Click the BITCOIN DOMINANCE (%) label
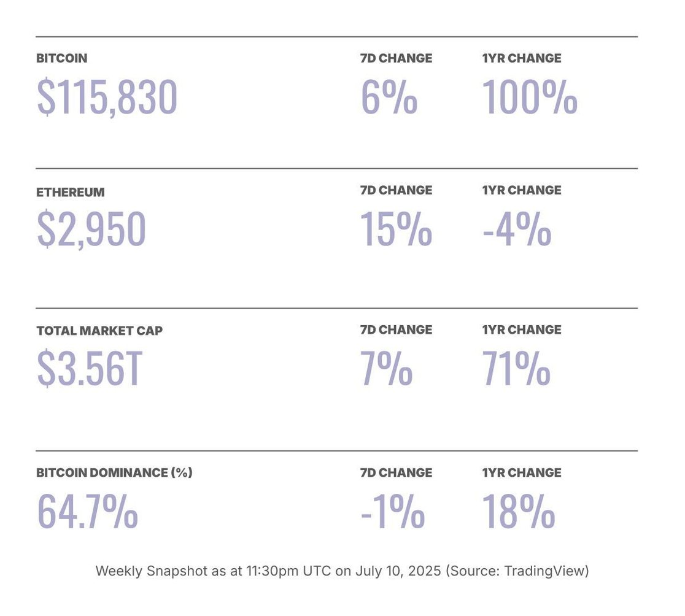 (x=114, y=472)
